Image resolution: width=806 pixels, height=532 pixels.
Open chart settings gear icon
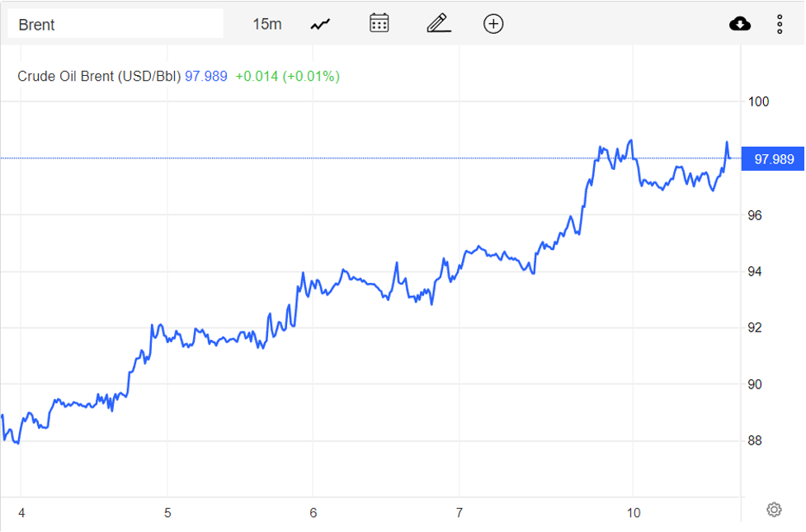pyautogui.click(x=774, y=510)
